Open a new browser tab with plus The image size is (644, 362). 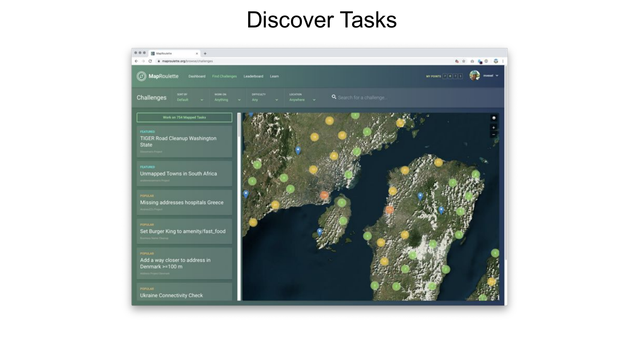click(x=205, y=54)
